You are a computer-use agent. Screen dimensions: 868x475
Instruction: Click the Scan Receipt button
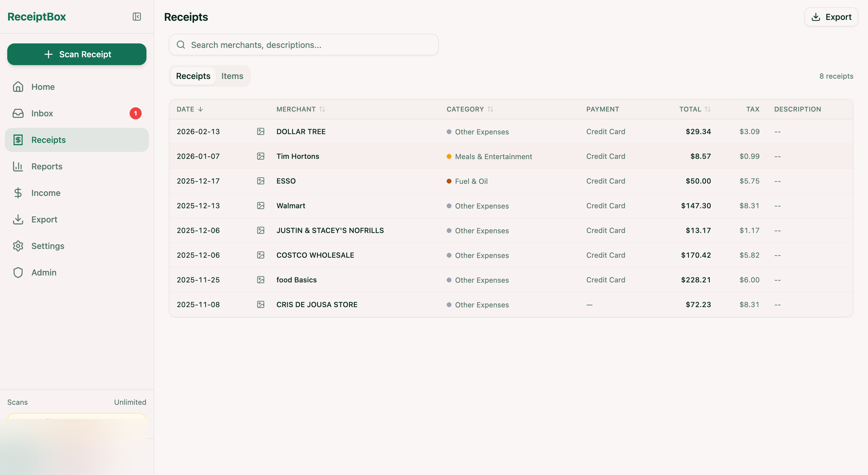(x=77, y=54)
